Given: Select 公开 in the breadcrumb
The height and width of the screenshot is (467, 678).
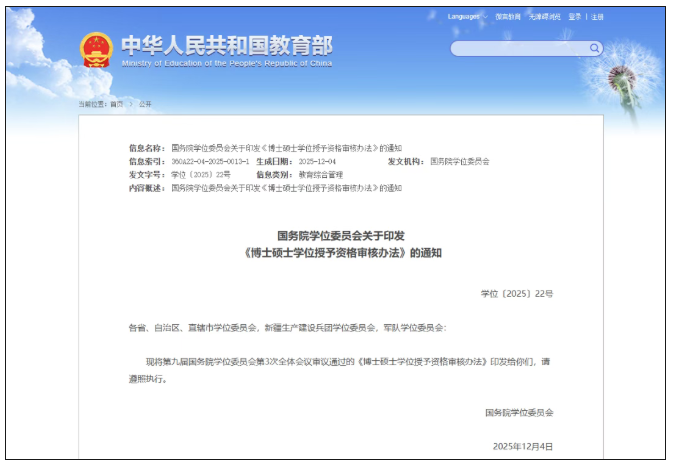Looking at the screenshot, I should point(145,104).
